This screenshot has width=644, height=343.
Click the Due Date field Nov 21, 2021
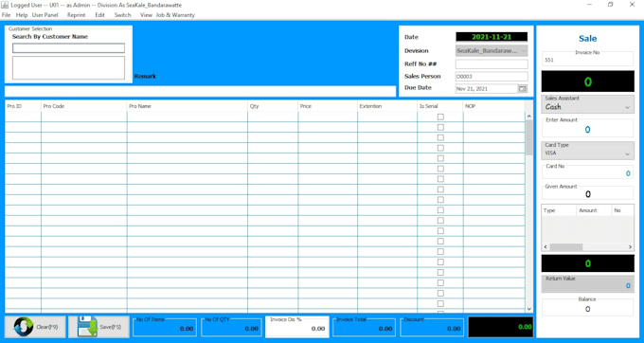tap(487, 89)
